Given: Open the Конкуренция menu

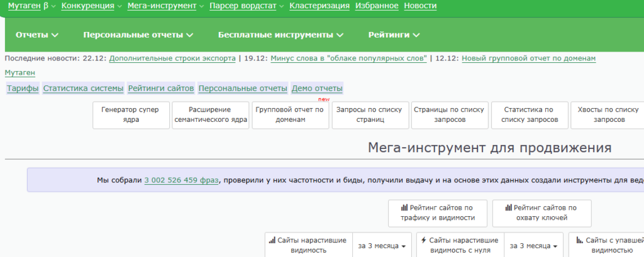Looking at the screenshot, I should click(87, 6).
